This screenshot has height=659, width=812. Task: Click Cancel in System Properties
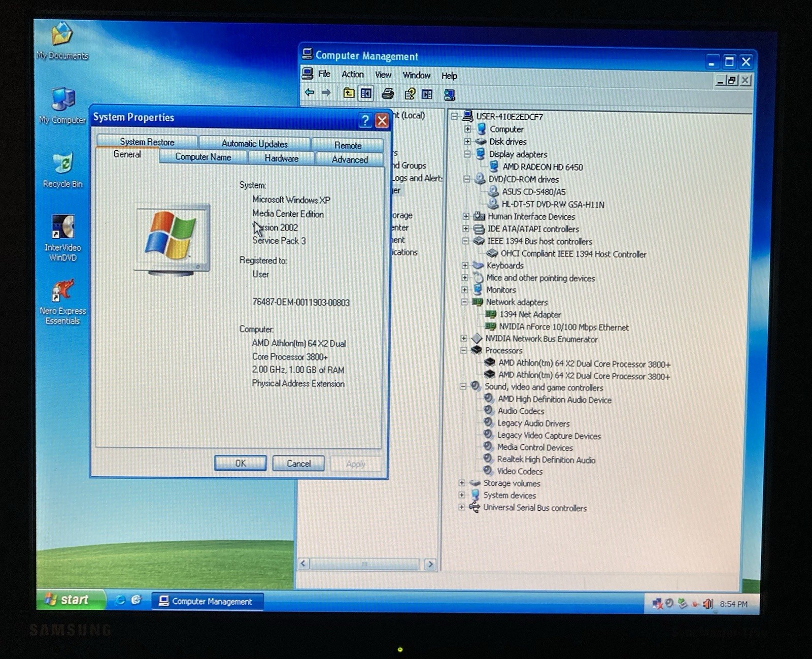[x=298, y=464]
